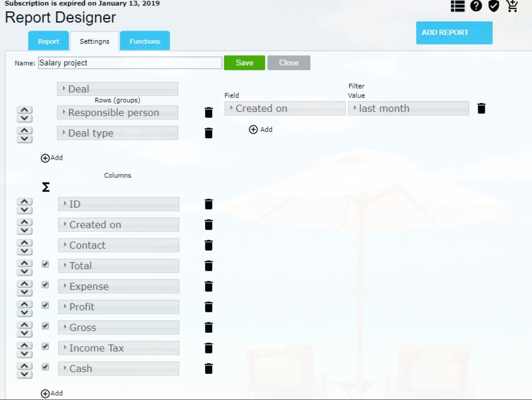The height and width of the screenshot is (400, 532).
Task: Delete the Created on filter
Action: tap(481, 108)
